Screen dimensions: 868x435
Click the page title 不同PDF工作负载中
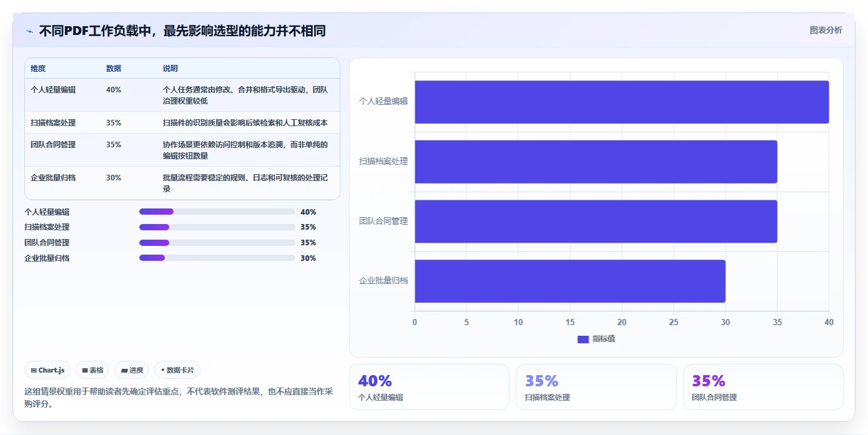182,31
